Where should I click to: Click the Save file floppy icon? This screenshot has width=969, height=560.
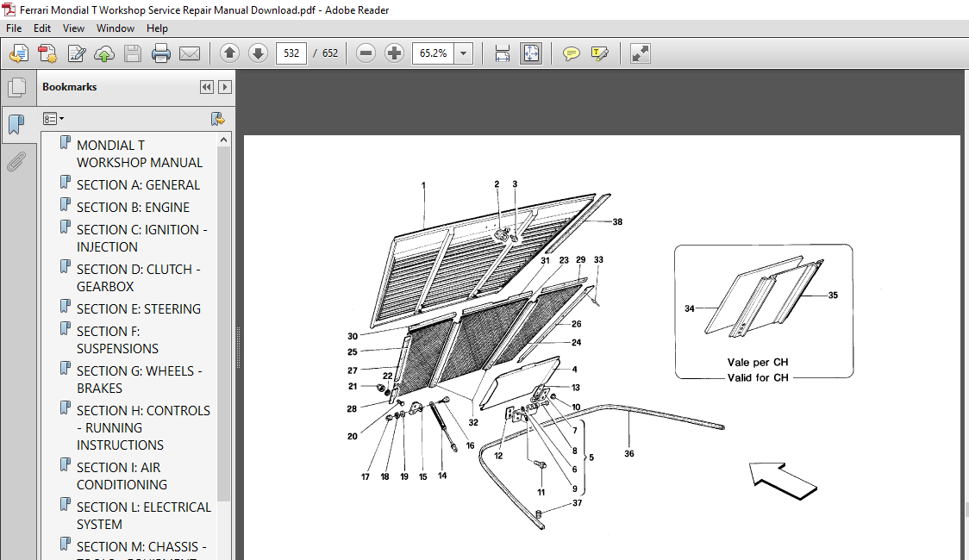[133, 53]
